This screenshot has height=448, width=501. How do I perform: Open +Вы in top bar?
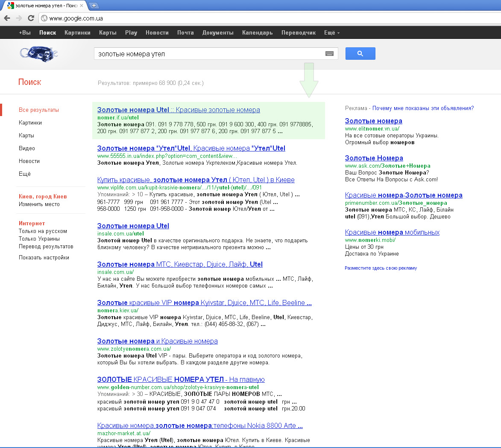25,32
